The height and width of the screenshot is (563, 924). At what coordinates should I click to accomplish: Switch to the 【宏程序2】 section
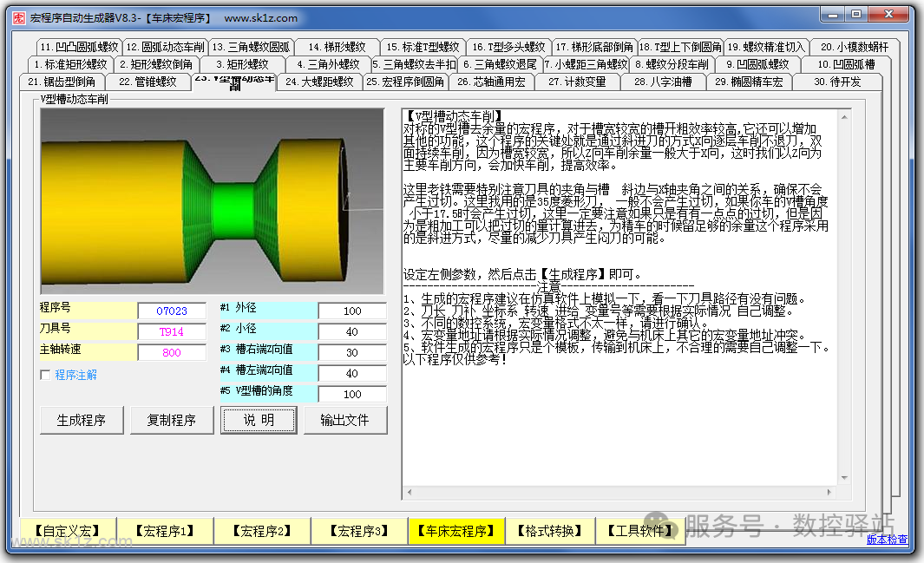click(x=262, y=531)
